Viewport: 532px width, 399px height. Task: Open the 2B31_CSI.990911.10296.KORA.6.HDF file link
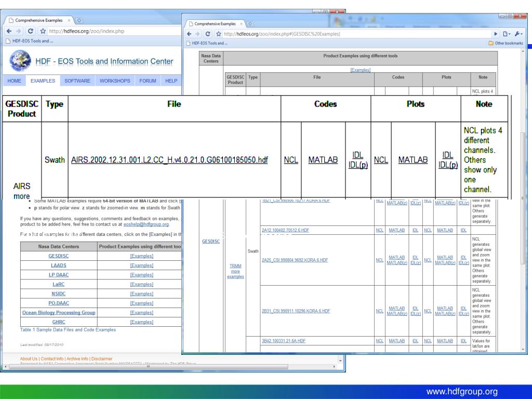(x=296, y=311)
